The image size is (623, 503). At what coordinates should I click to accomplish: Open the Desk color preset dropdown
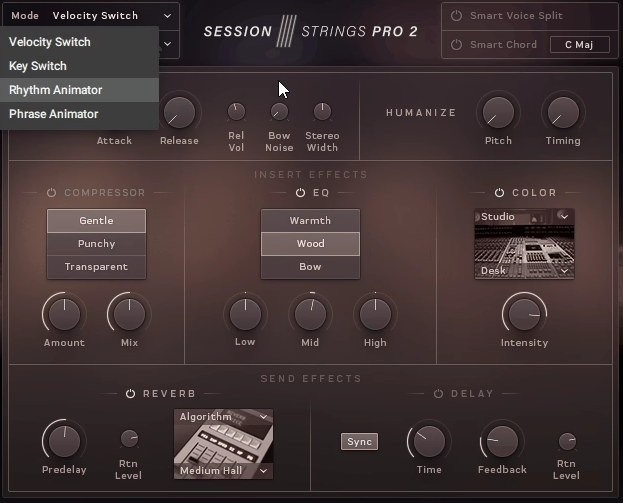tap(524, 271)
